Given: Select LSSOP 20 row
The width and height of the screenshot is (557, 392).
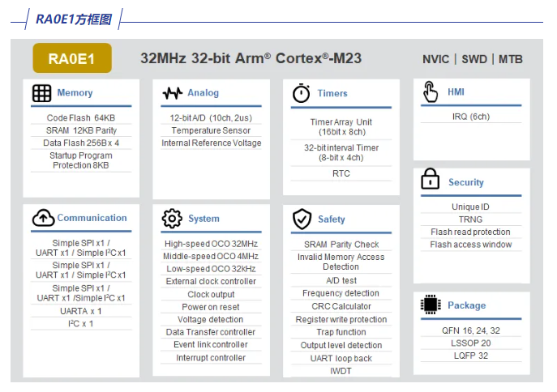Looking at the screenshot, I should (x=471, y=343).
